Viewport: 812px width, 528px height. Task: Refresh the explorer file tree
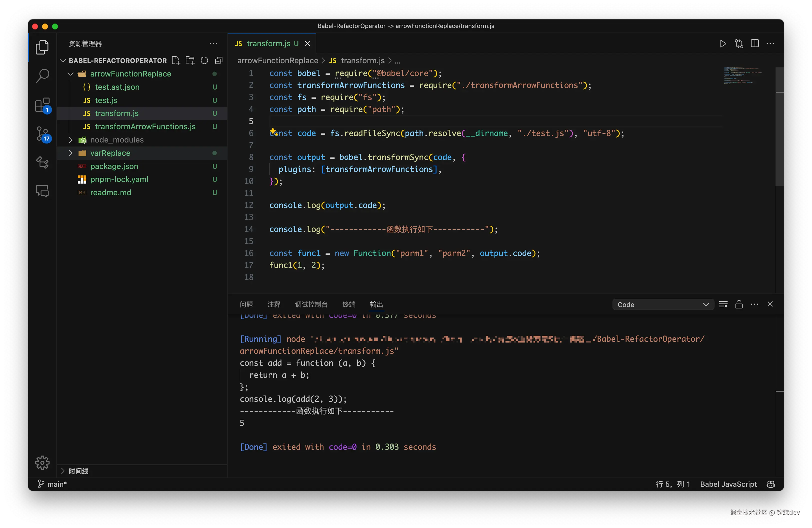(204, 61)
